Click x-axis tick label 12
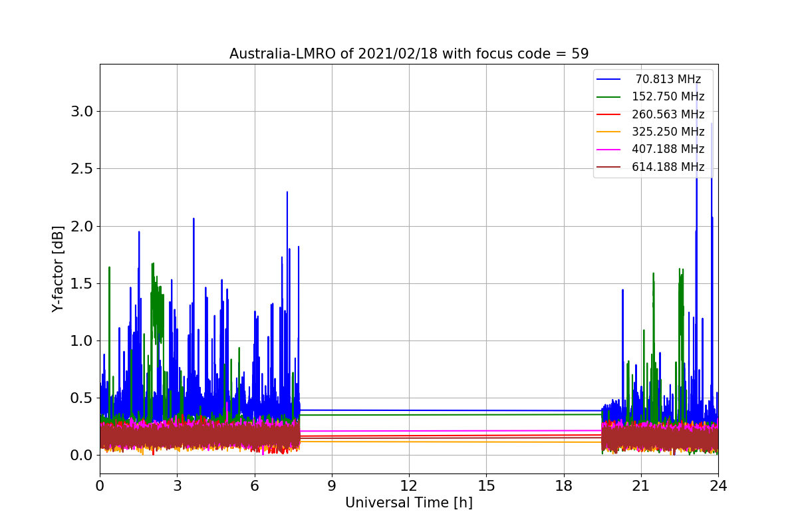Image resolution: width=798 pixels, height=532 pixels. [409, 485]
